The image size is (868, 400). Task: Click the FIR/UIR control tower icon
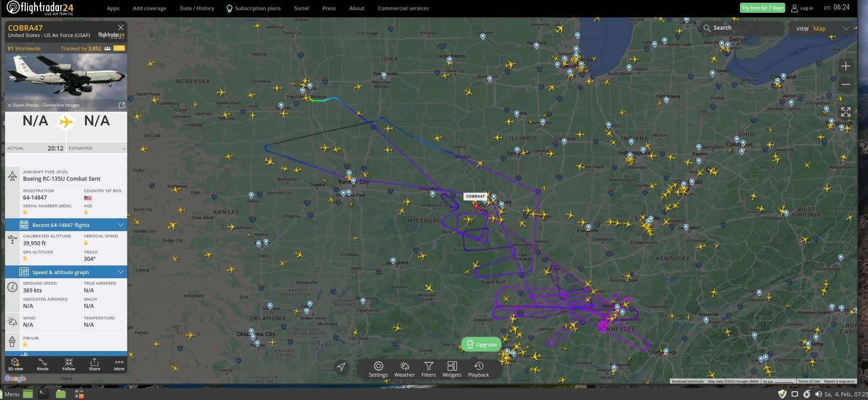click(x=12, y=341)
